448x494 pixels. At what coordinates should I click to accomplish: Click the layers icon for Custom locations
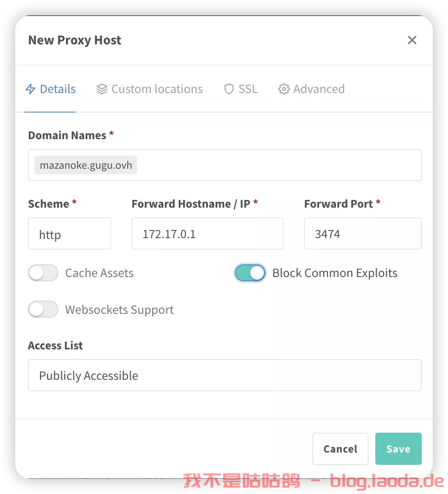click(x=102, y=89)
